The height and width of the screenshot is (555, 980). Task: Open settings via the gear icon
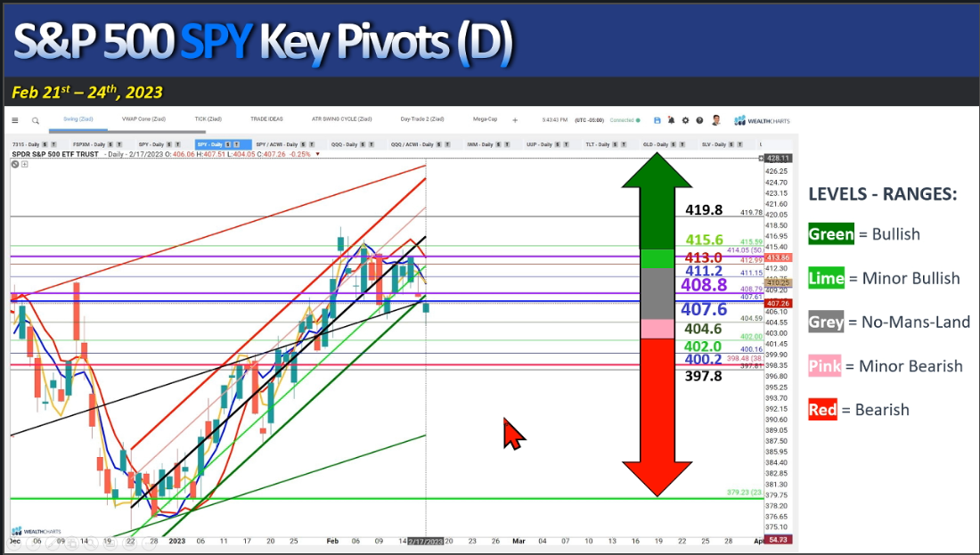[x=686, y=120]
